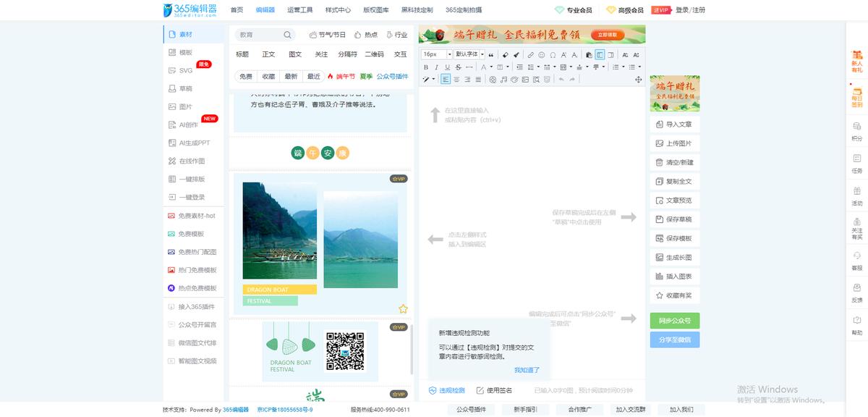Expand the line spacing dropdown arrow

pyautogui.click(x=538, y=67)
